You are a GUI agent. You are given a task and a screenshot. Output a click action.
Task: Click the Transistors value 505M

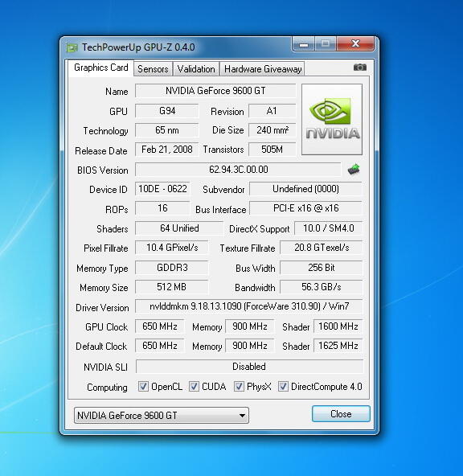(272, 150)
